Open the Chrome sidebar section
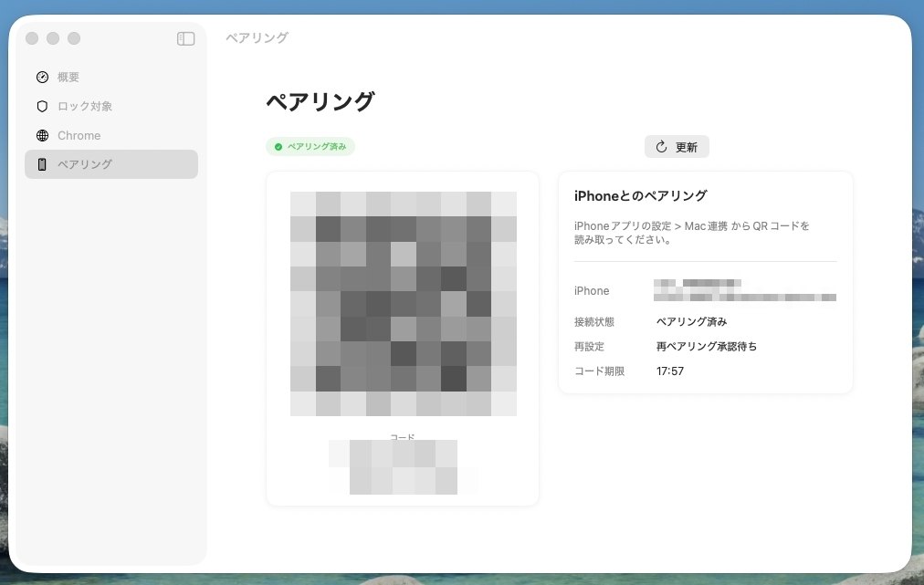This screenshot has width=924, height=585. pyautogui.click(x=111, y=135)
